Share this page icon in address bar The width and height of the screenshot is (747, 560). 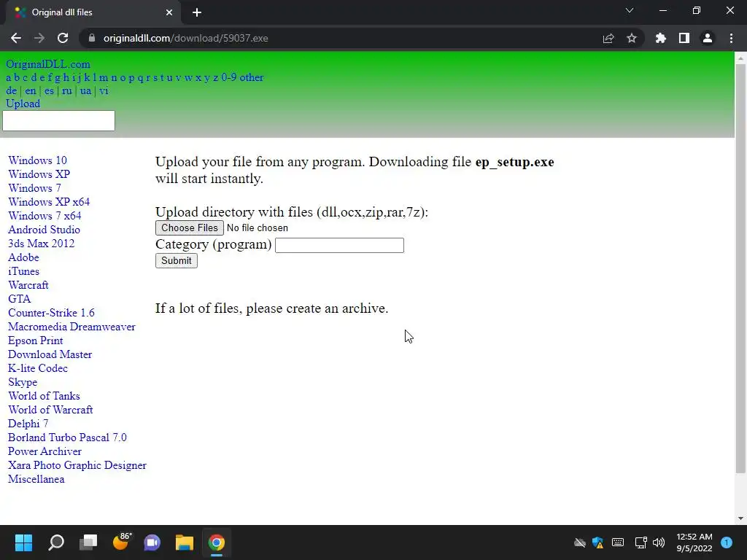point(608,38)
